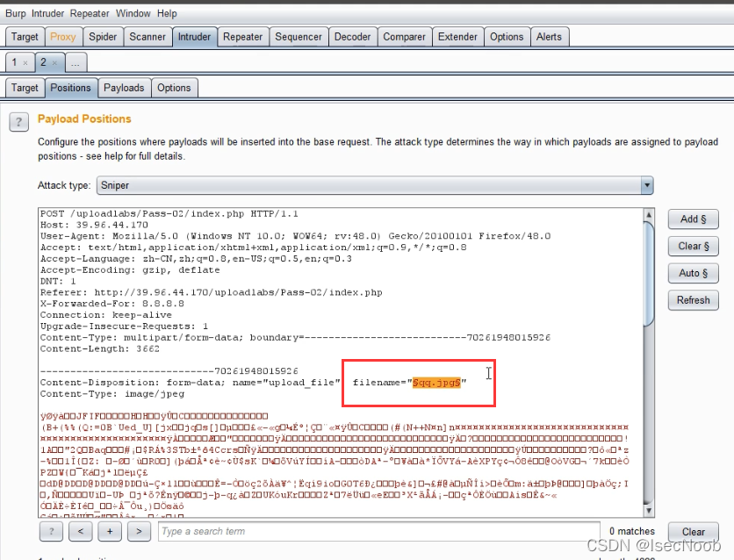Viewport: 734px width, 560px height.
Task: Expand the Attack type Sniper dropdown
Action: (x=375, y=185)
